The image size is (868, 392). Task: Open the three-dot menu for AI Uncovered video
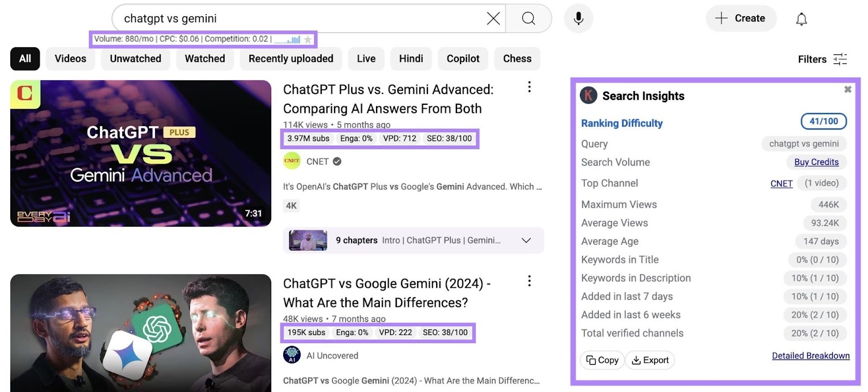pos(529,281)
